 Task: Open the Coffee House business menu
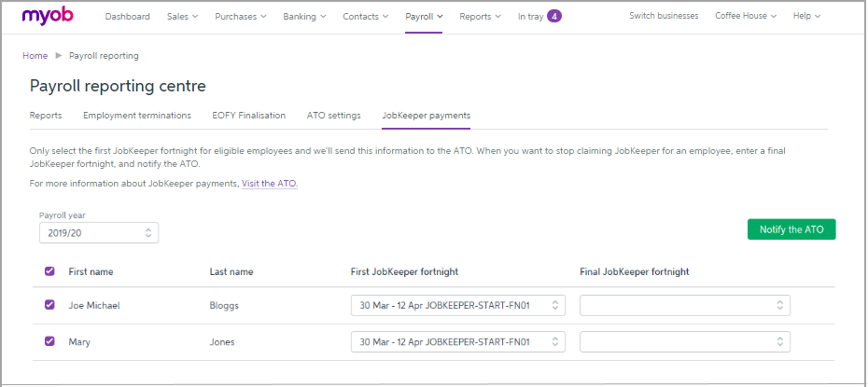point(745,16)
